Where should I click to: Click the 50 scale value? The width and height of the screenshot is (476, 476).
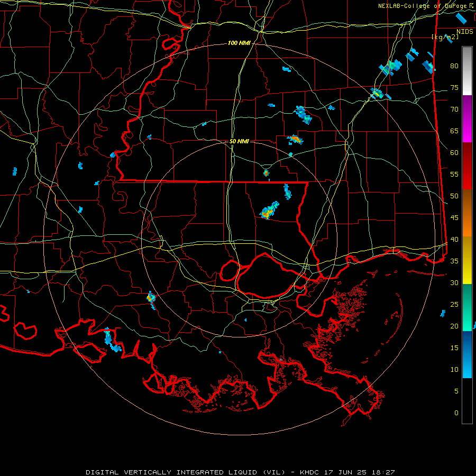[454, 196]
